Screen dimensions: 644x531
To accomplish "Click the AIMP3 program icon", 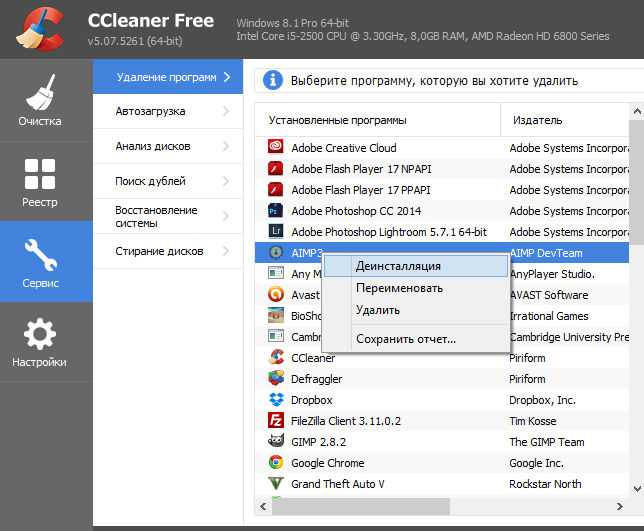I will pos(276,252).
